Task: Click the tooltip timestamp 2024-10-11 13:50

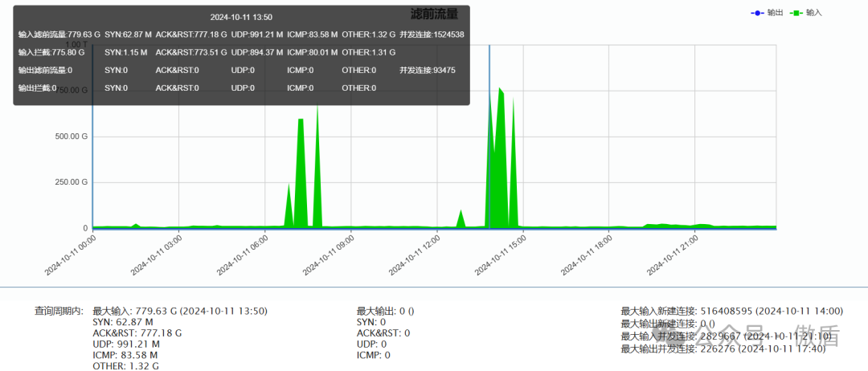Action: click(x=241, y=17)
